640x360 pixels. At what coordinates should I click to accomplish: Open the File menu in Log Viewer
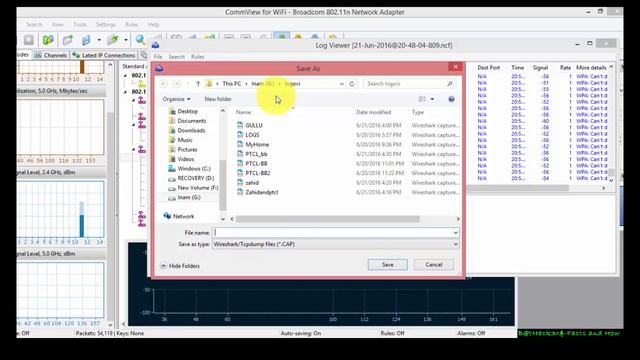pyautogui.click(x=158, y=57)
